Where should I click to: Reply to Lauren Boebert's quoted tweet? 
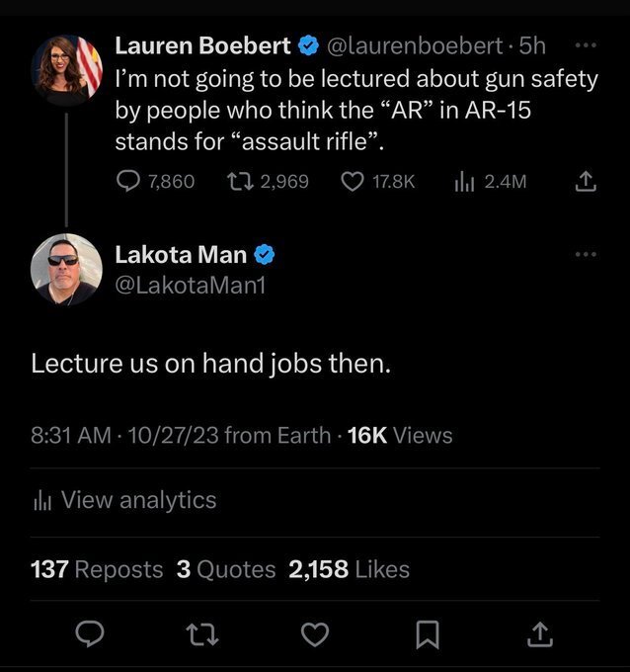127,181
